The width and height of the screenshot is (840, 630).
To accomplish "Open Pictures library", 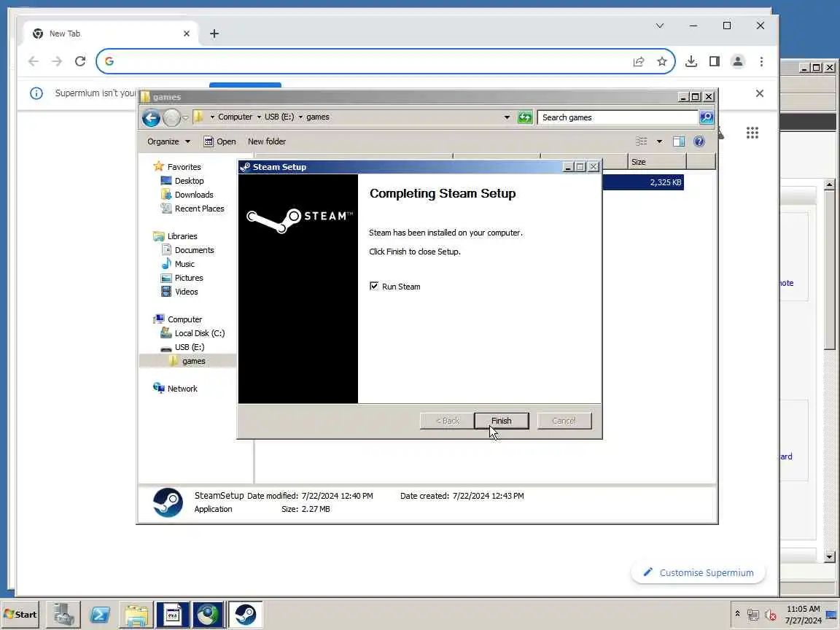I will pyautogui.click(x=182, y=278).
